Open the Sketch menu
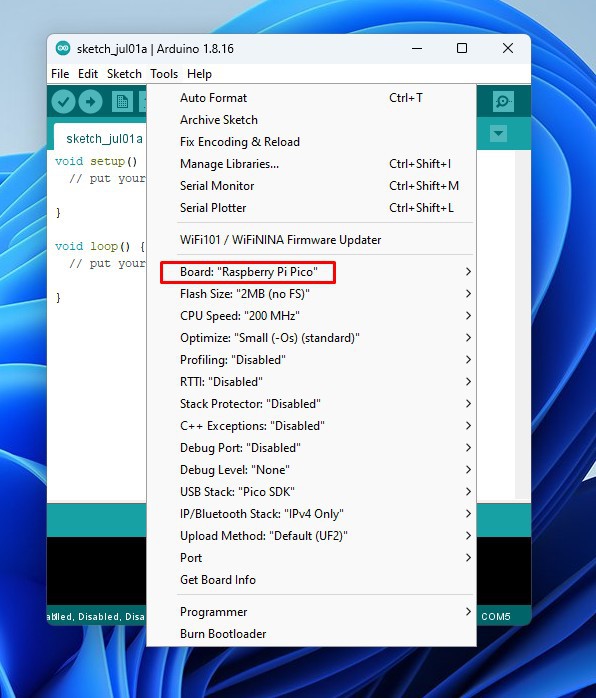This screenshot has width=596, height=698. 124,74
